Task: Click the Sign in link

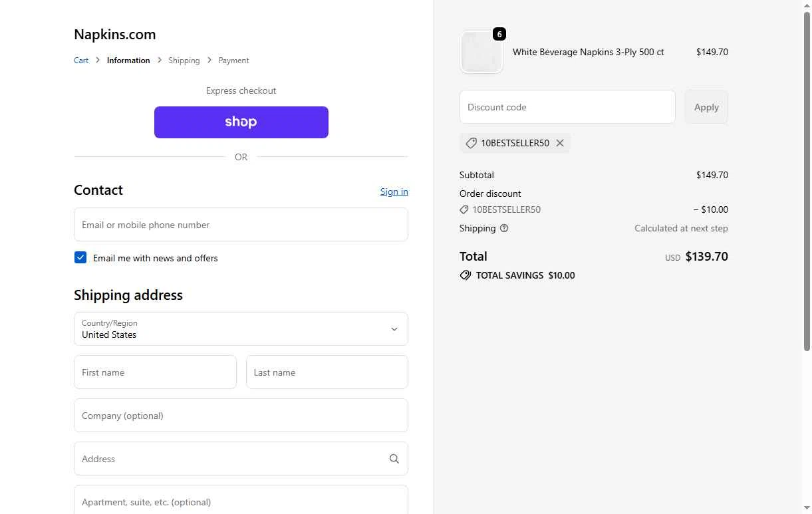Action: 394,192
